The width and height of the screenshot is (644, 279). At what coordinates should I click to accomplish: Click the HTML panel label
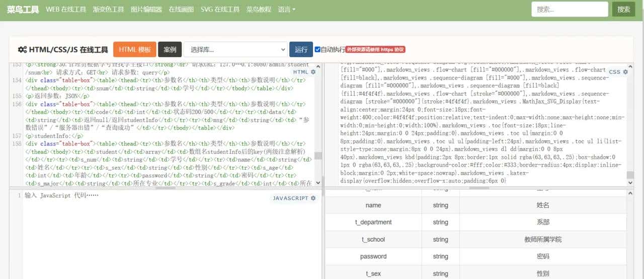300,72
